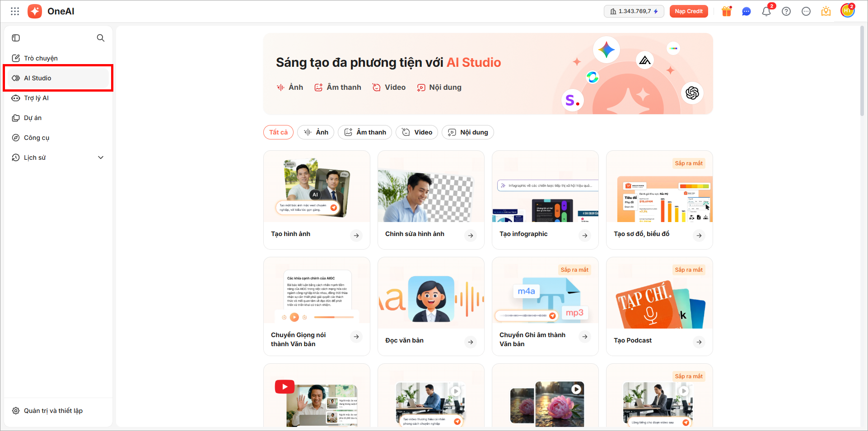The height and width of the screenshot is (431, 868).
Task: Open the Tạo infographic card thumbnail
Action: [x=545, y=186]
